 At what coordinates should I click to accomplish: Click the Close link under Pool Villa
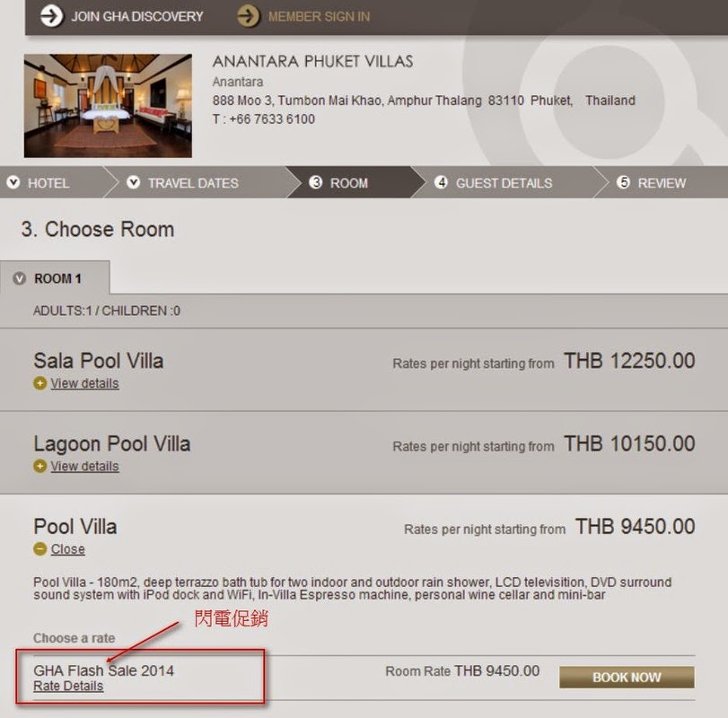[68, 549]
